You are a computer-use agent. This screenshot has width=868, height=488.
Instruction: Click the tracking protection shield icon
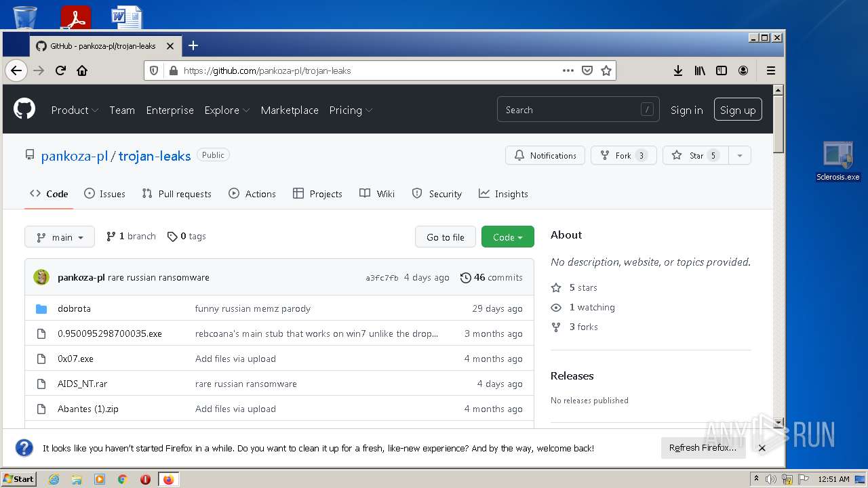tap(154, 70)
